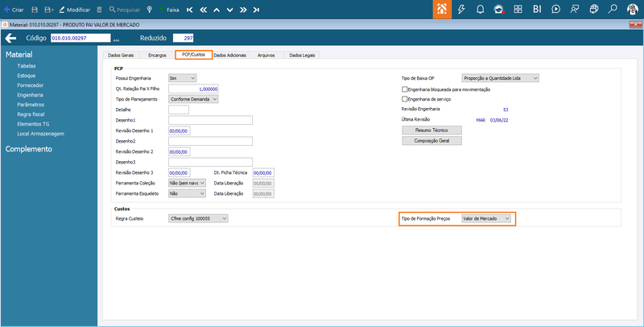This screenshot has height=327, width=644.
Task: Open the Tipo de Formação Preços dropdown
Action: pyautogui.click(x=486, y=218)
